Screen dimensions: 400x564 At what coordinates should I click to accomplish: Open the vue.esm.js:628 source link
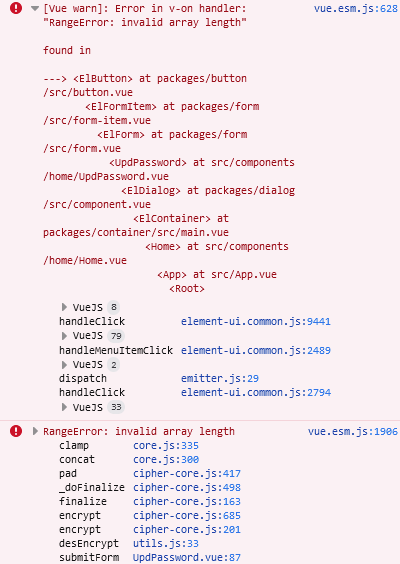(x=355, y=8)
